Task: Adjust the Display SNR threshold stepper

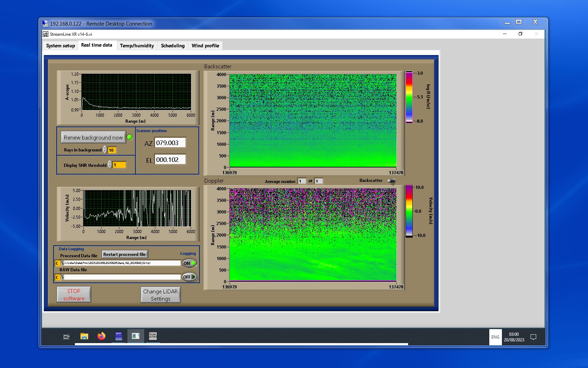Action: (x=110, y=165)
